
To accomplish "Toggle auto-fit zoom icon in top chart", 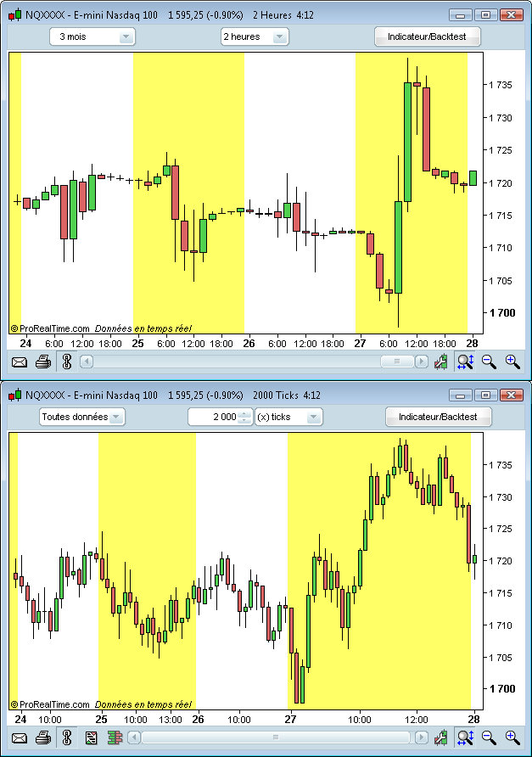I will click(465, 362).
